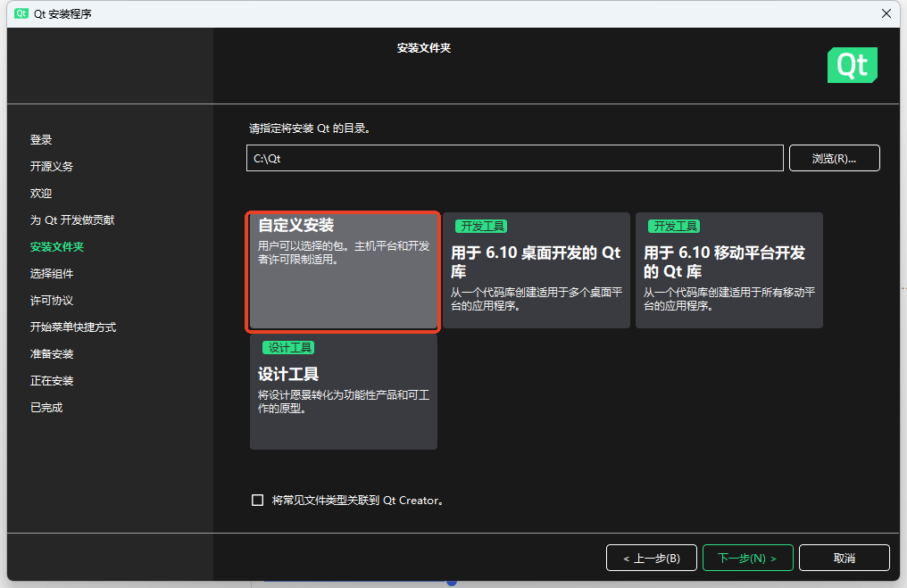Click the green 设计工具 tag label
The height and width of the screenshot is (588, 907).
click(288, 347)
